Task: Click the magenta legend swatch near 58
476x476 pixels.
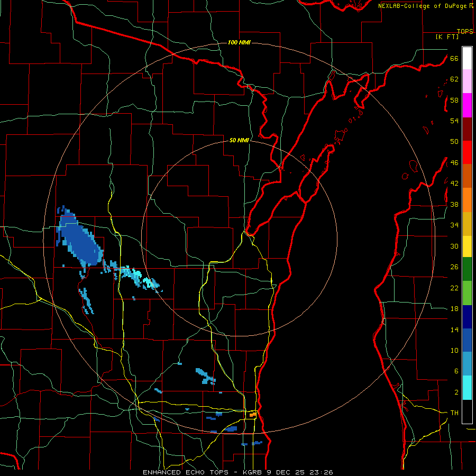Action: [467, 105]
